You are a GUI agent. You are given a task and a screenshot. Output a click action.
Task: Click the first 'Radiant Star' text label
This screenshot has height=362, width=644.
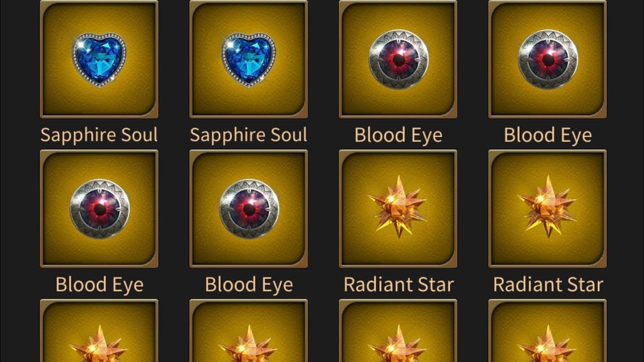[x=398, y=285]
